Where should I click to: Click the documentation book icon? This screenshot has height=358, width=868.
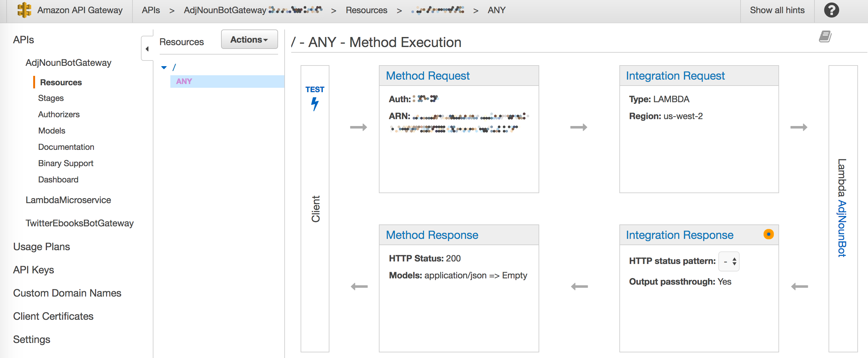point(824,36)
